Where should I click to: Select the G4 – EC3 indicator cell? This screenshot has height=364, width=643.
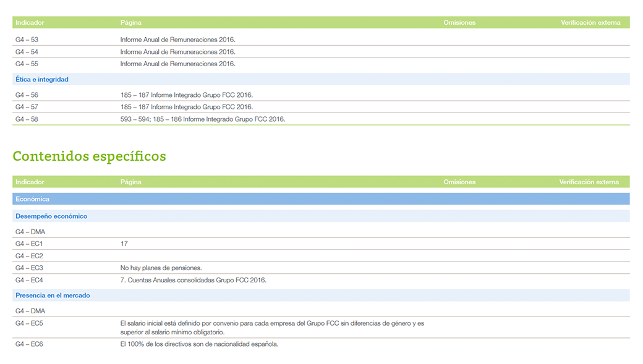[28, 268]
